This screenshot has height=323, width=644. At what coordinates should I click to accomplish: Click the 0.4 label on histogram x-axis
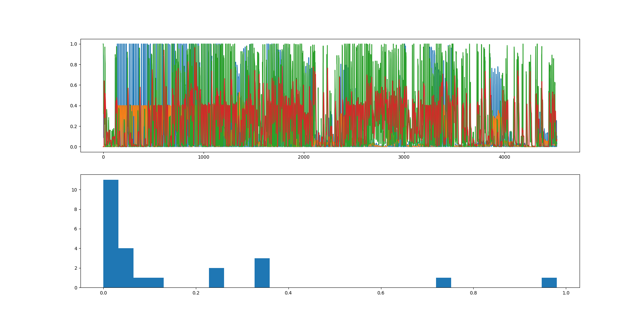pos(288,293)
